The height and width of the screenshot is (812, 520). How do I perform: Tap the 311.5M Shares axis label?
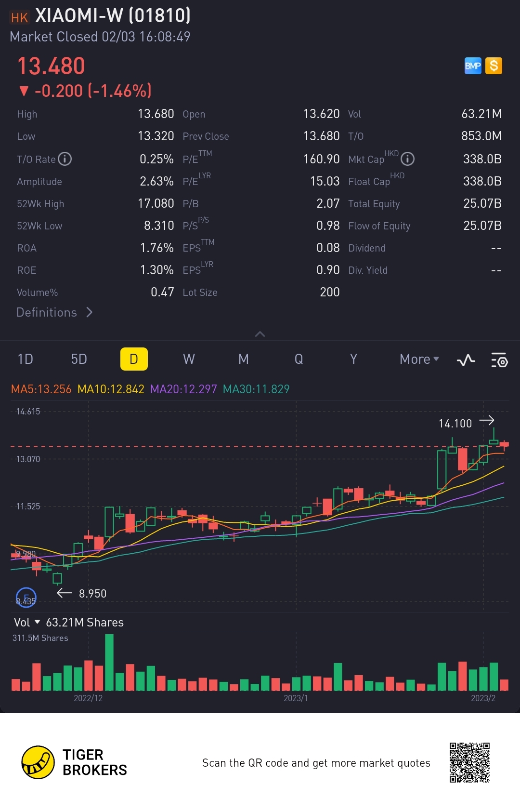click(x=40, y=638)
